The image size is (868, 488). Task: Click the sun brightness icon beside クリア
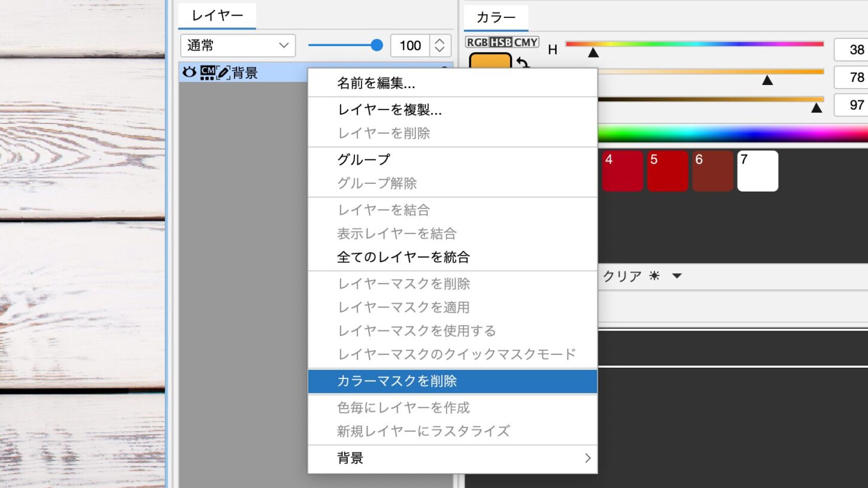pyautogui.click(x=654, y=276)
